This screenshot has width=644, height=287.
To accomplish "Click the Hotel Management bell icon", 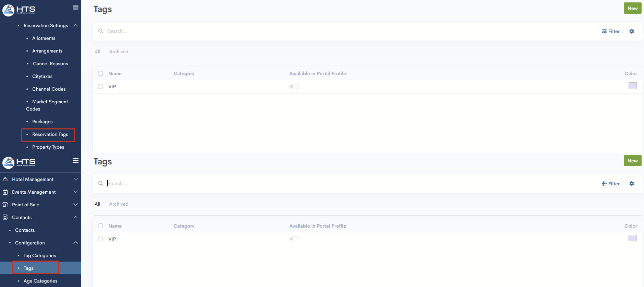I will pyautogui.click(x=5, y=179).
